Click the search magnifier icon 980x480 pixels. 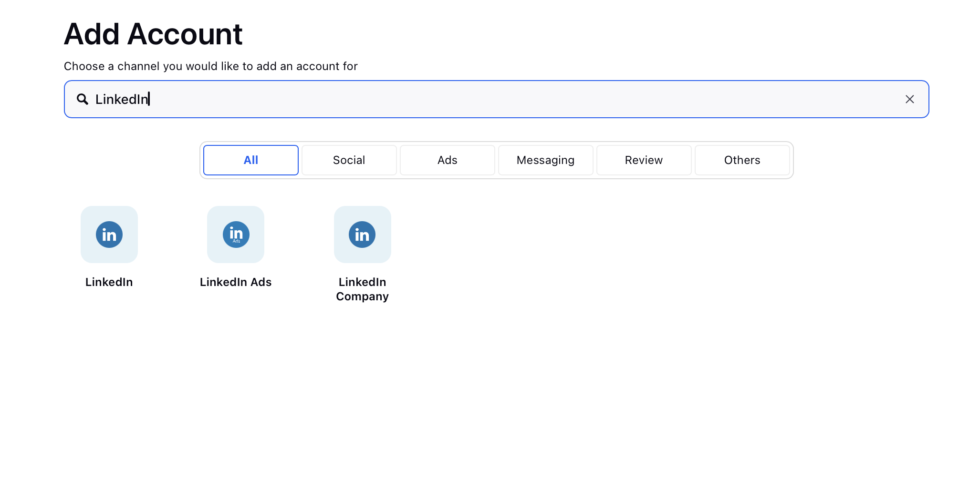83,99
